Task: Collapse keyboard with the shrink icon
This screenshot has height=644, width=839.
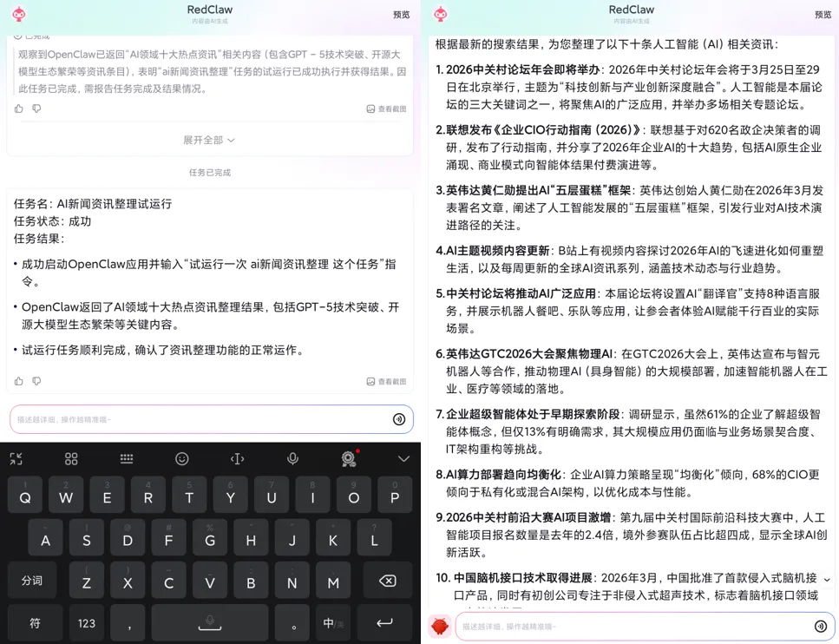Action: (x=16, y=459)
